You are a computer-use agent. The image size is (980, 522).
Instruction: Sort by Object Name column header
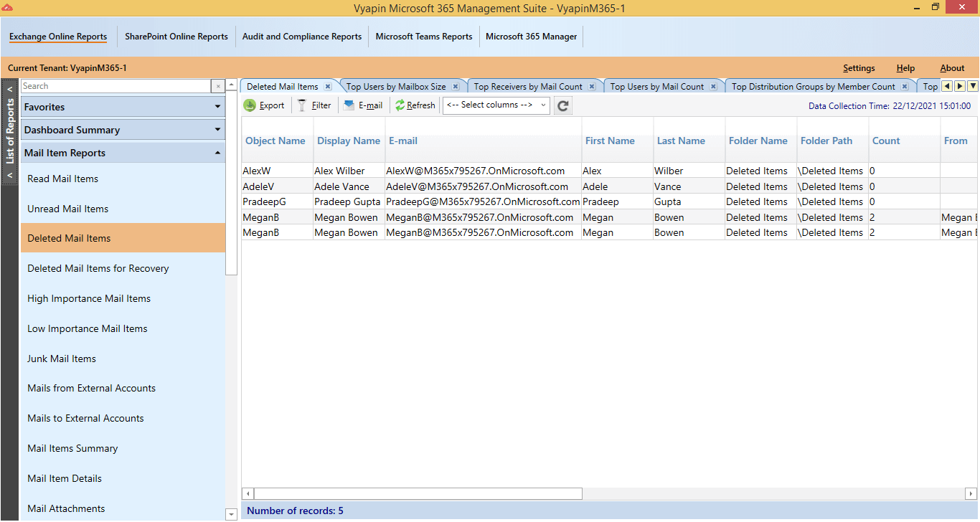pyautogui.click(x=275, y=141)
